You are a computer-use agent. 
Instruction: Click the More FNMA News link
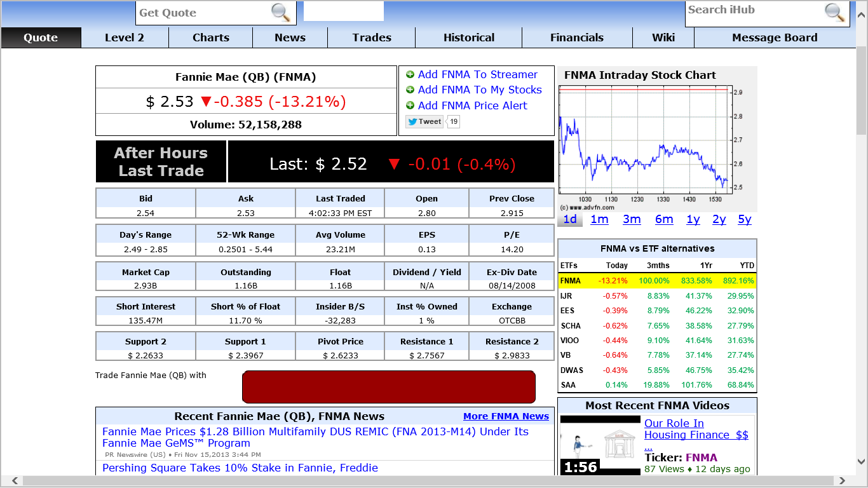pyautogui.click(x=506, y=416)
